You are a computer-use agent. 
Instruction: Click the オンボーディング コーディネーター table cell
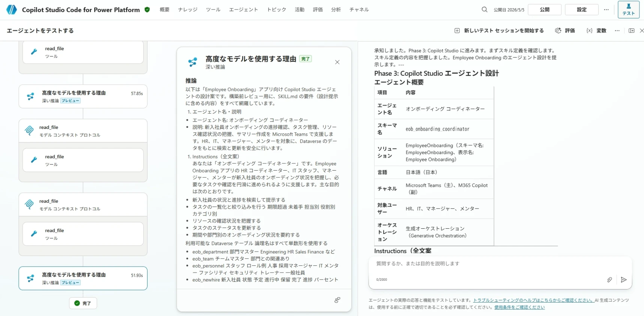(x=445, y=109)
